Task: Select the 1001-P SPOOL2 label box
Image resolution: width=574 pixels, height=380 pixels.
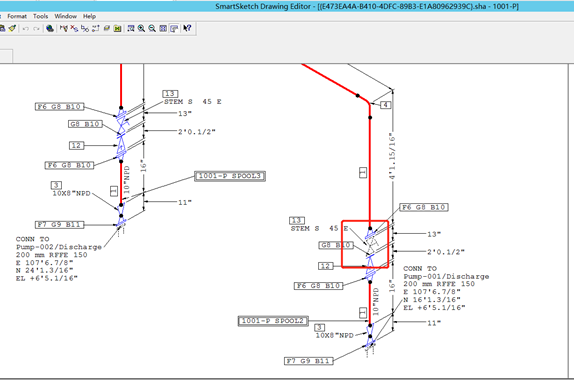Action: pyautogui.click(x=273, y=321)
